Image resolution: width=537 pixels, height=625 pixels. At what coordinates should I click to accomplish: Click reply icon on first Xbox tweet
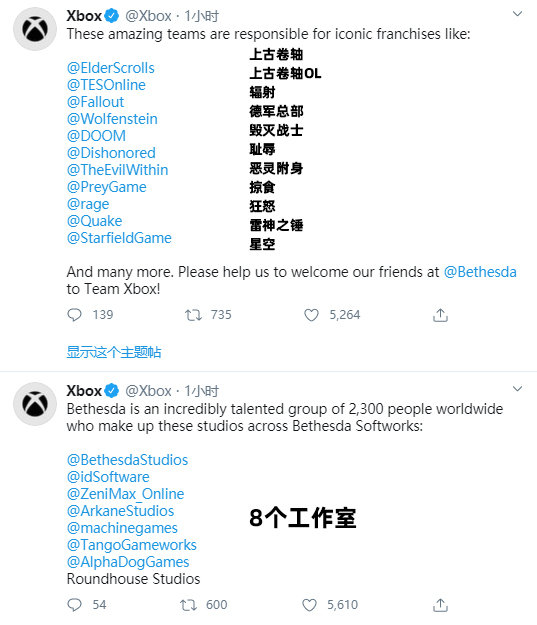click(x=74, y=315)
